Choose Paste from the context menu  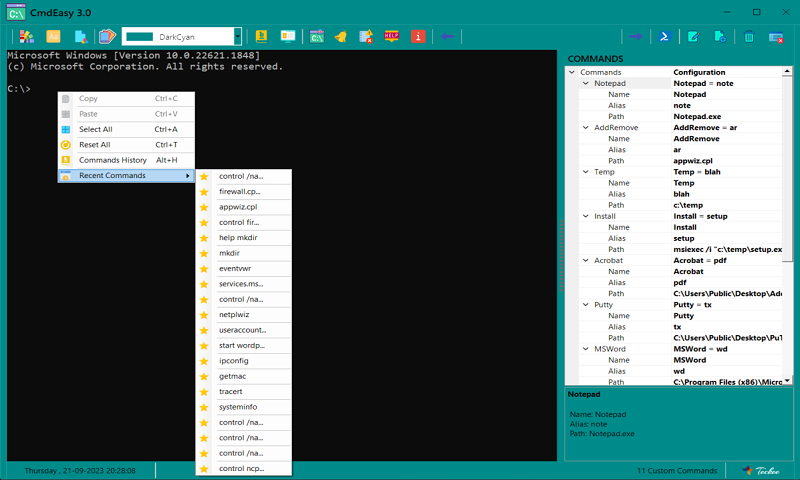(127, 114)
